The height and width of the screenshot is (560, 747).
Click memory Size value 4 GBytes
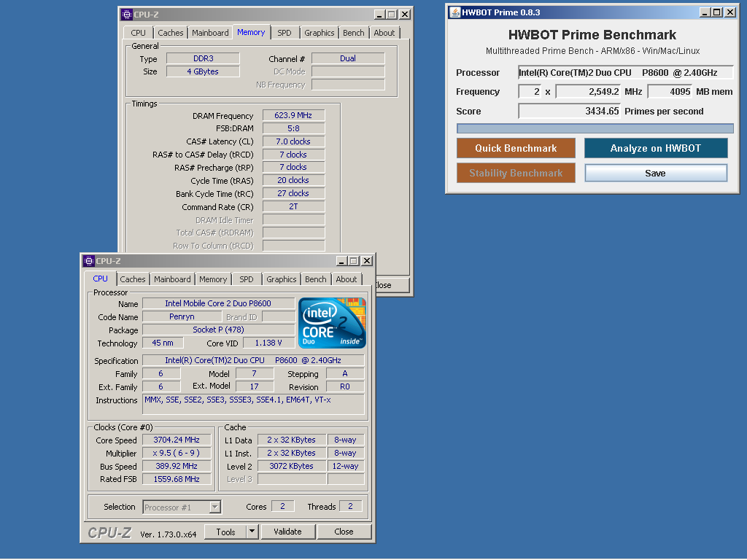pyautogui.click(x=203, y=71)
